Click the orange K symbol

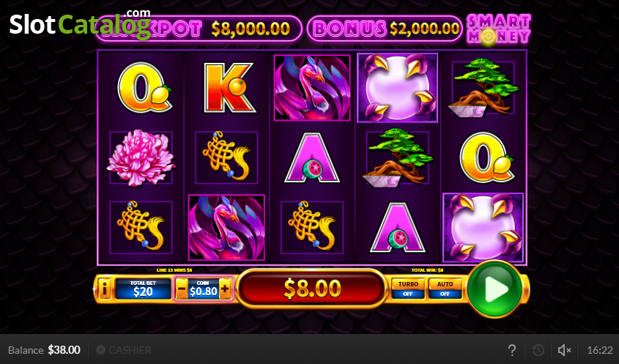228,88
